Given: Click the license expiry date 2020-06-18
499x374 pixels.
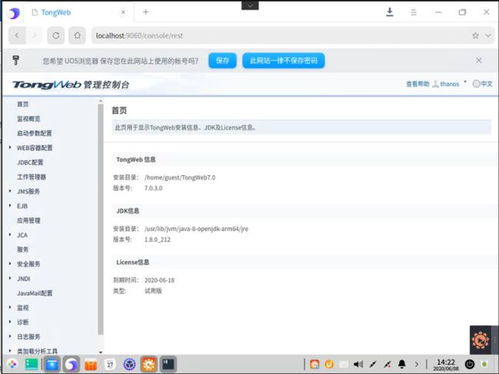Looking at the screenshot, I should [159, 280].
